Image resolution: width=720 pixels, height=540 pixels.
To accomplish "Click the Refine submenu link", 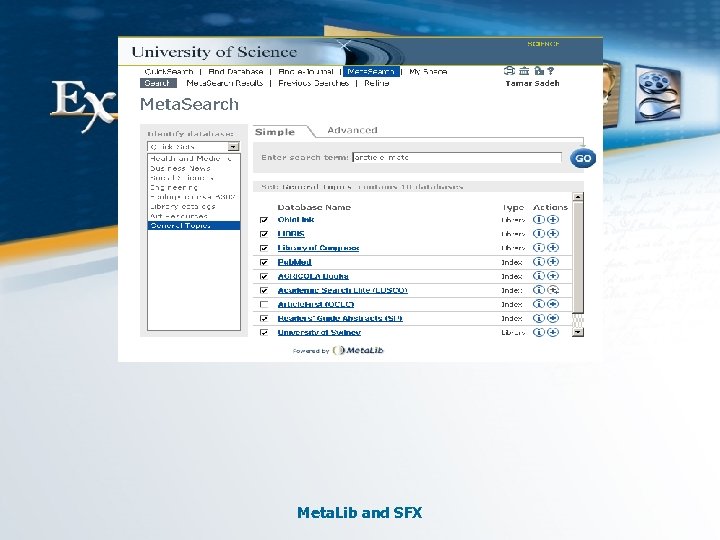I will [377, 83].
